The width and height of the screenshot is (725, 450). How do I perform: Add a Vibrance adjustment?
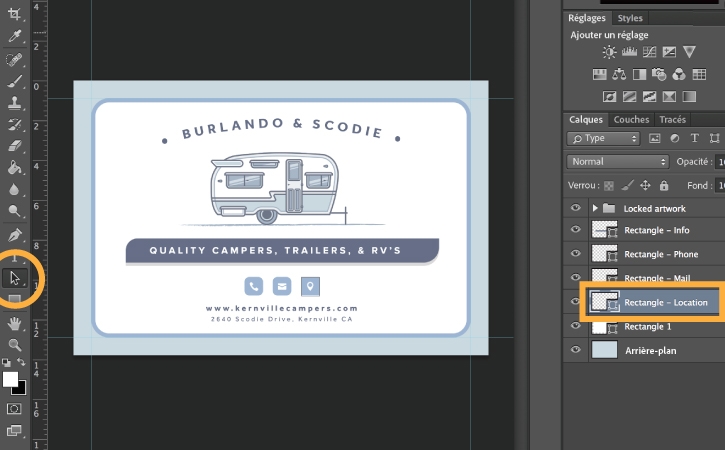(x=689, y=52)
